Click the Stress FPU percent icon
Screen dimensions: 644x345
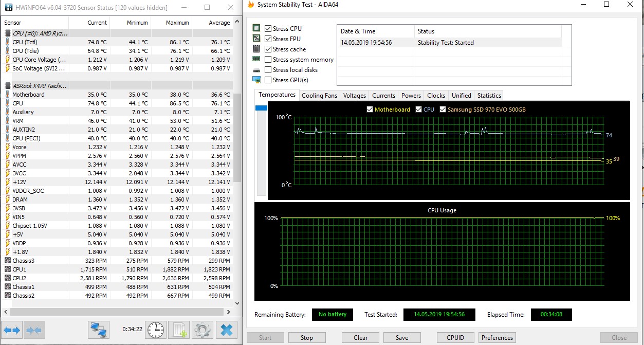point(256,39)
